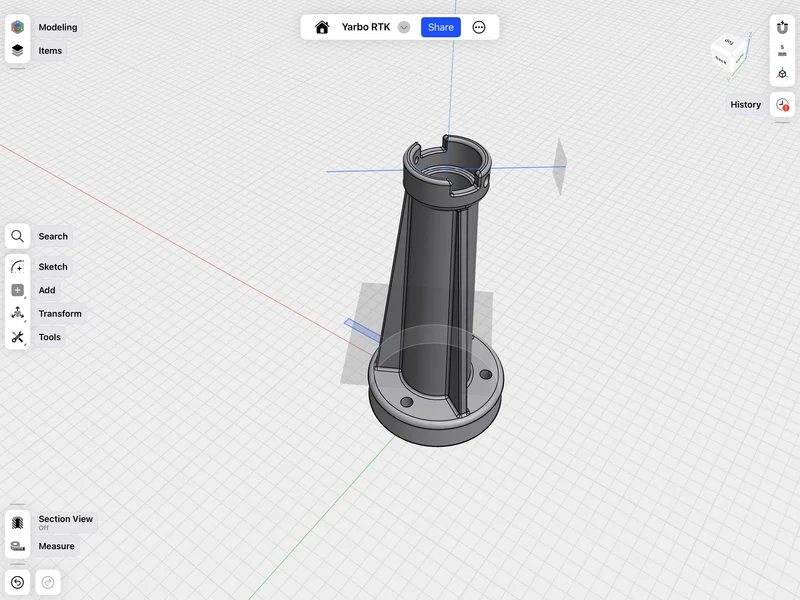The height and width of the screenshot is (600, 800).
Task: Open the Items layers icon
Action: 17,51
